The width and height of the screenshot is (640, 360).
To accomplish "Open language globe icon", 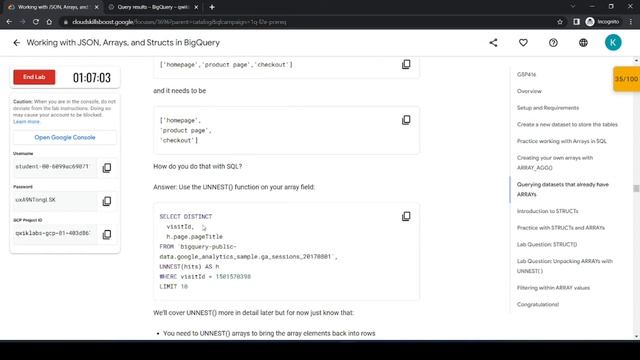I will point(583,42).
